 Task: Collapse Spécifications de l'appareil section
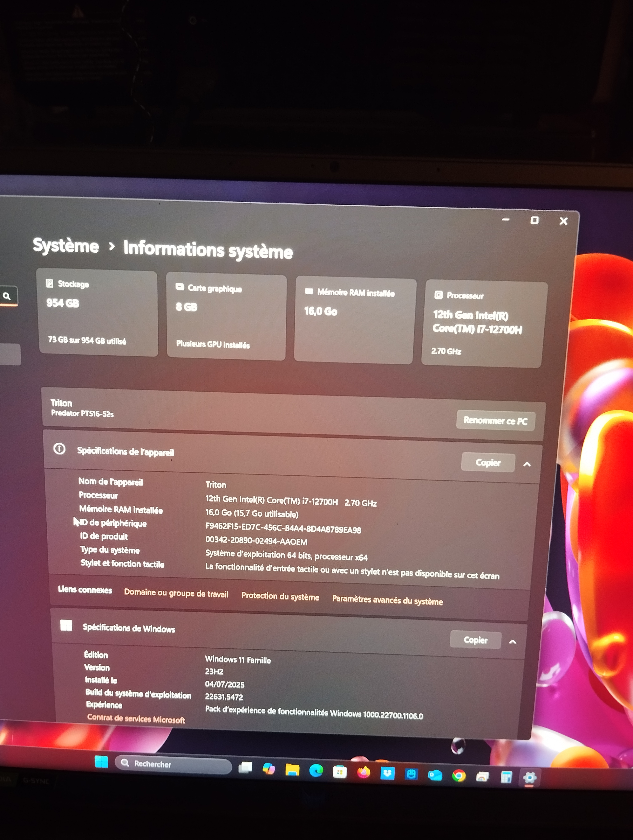(x=527, y=464)
